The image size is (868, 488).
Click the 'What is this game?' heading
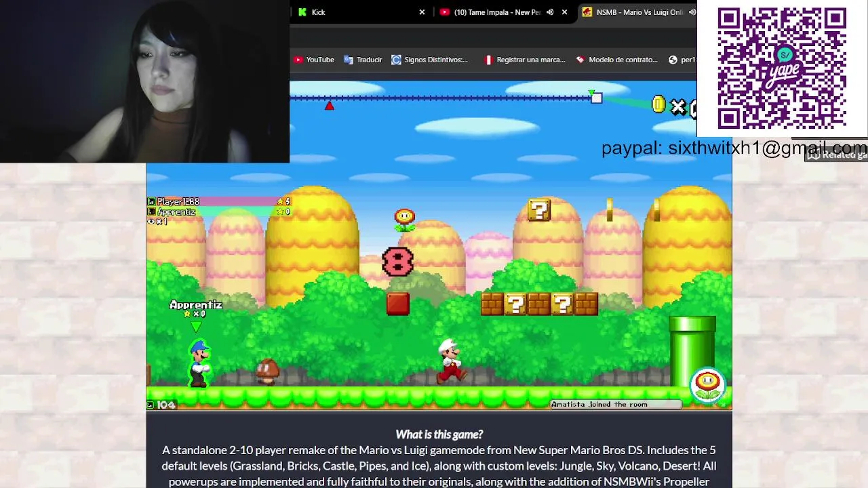click(439, 434)
